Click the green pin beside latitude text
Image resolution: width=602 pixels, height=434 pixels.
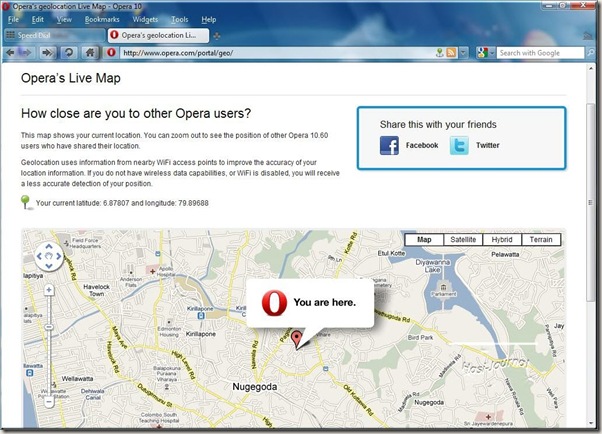point(25,202)
